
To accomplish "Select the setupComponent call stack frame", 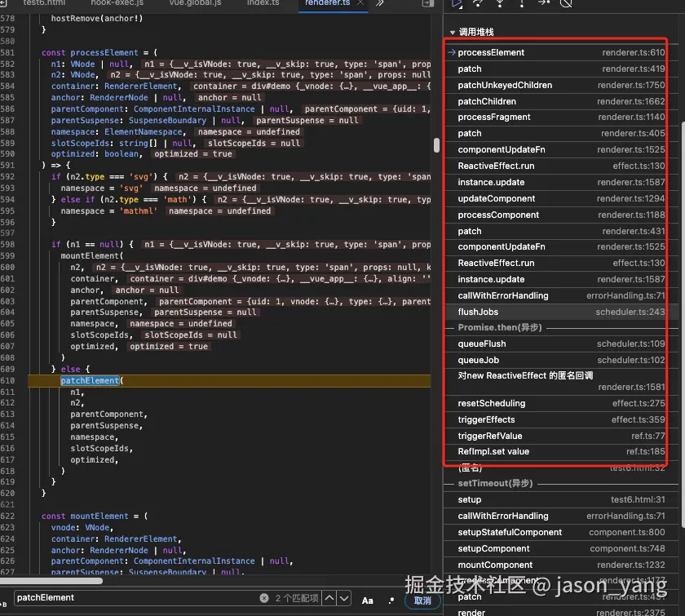I will (x=561, y=548).
